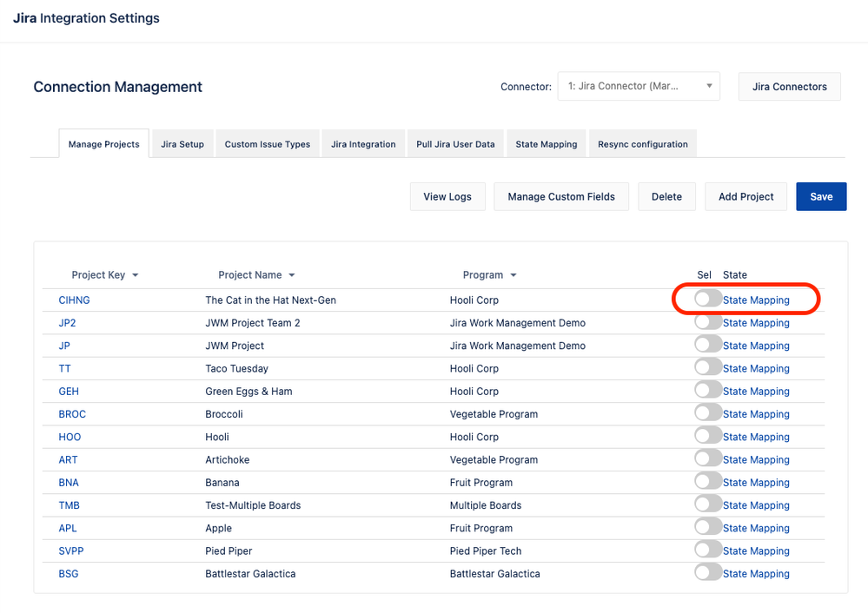Select the text 'The Cat in the Hat Next-Gen'

[x=271, y=300]
